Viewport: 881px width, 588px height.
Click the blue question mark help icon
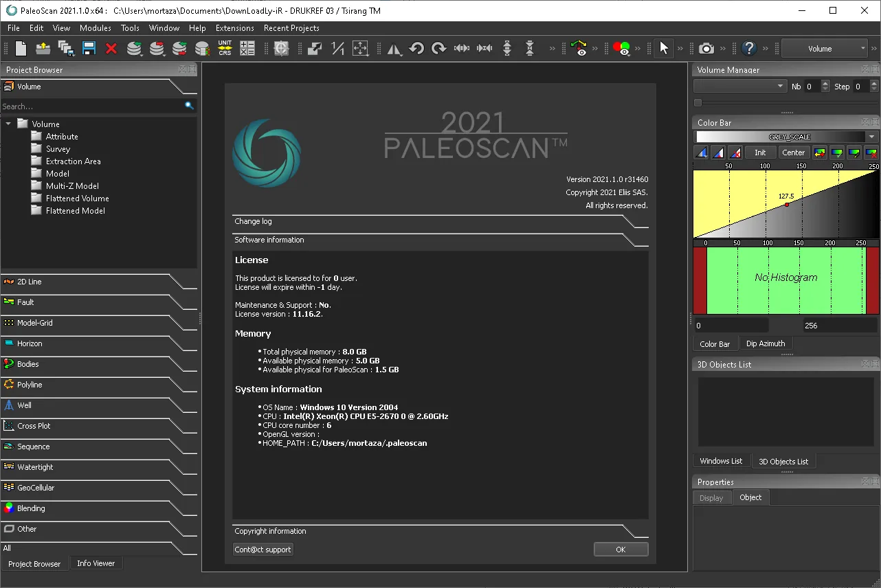point(750,48)
